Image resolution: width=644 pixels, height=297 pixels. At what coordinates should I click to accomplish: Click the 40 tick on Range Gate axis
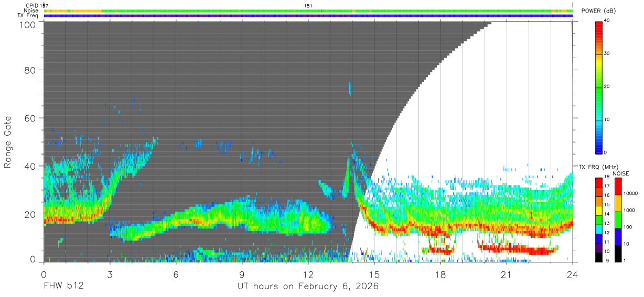[x=29, y=166]
